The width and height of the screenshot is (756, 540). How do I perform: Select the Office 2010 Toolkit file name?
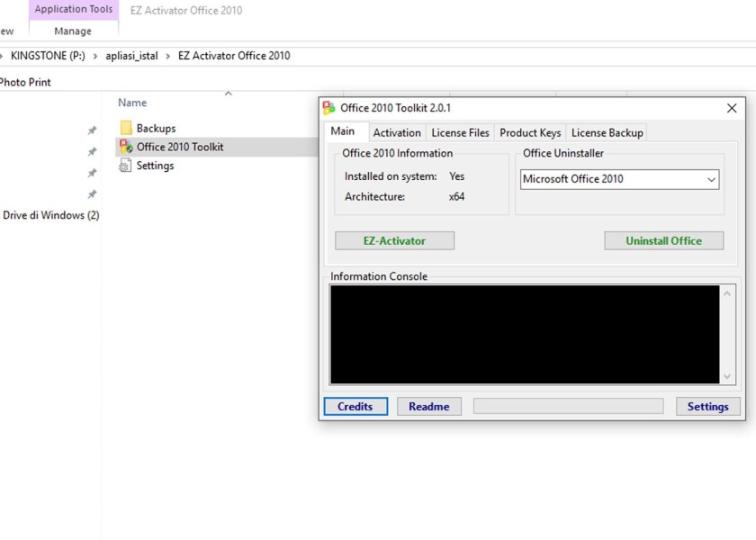pyautogui.click(x=180, y=147)
